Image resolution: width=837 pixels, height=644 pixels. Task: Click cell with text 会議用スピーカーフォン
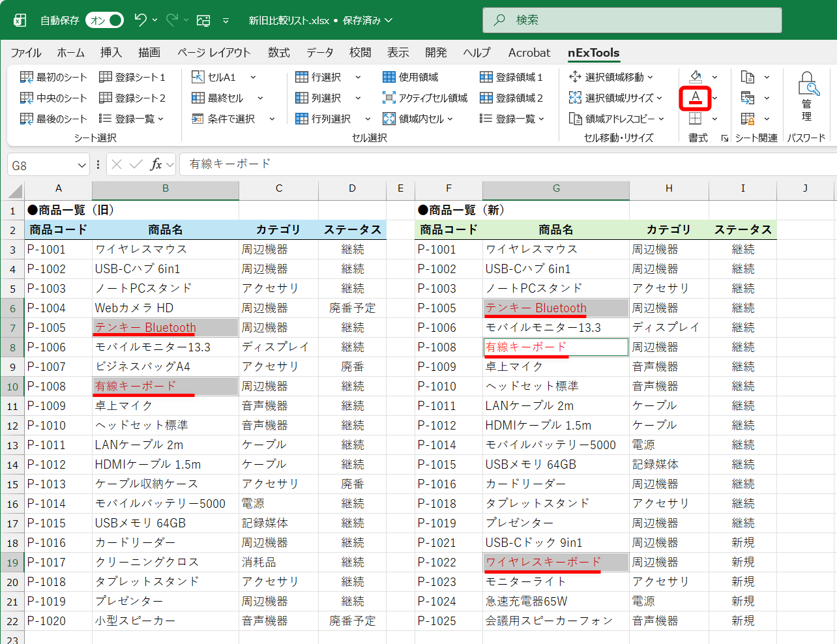(556, 621)
